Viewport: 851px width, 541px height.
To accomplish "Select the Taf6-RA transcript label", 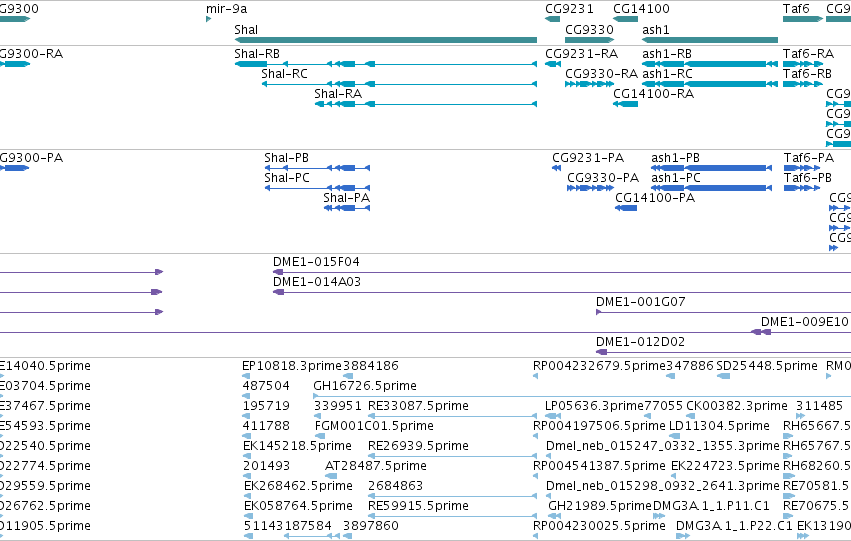I will [x=808, y=54].
